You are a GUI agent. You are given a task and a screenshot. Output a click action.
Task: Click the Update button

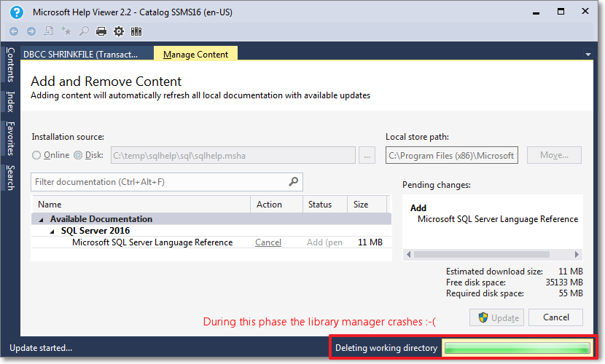(x=496, y=317)
